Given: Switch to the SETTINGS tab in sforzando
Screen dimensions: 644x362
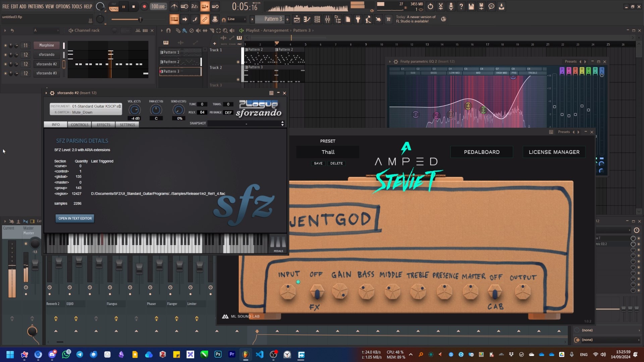Looking at the screenshot, I should coord(127,125).
